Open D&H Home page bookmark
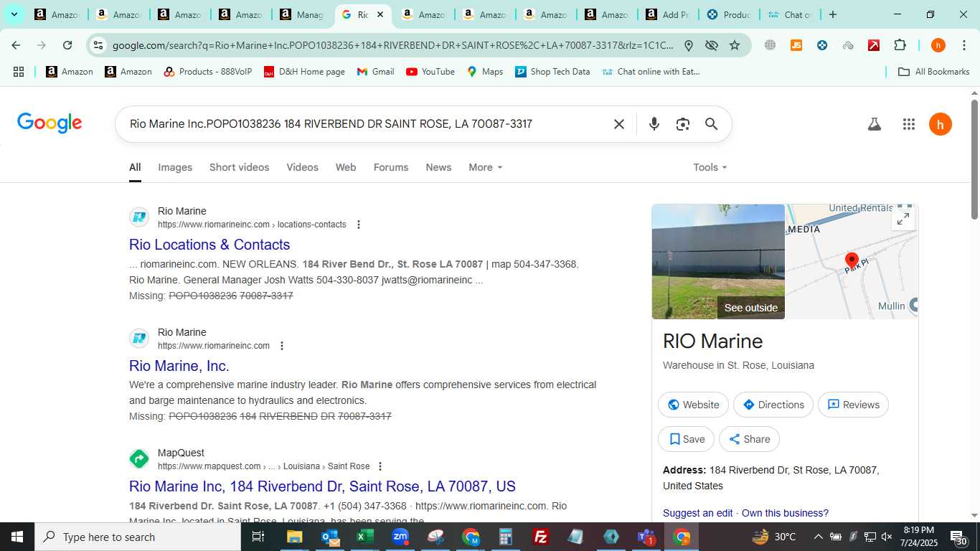The height and width of the screenshot is (551, 980). click(x=304, y=72)
